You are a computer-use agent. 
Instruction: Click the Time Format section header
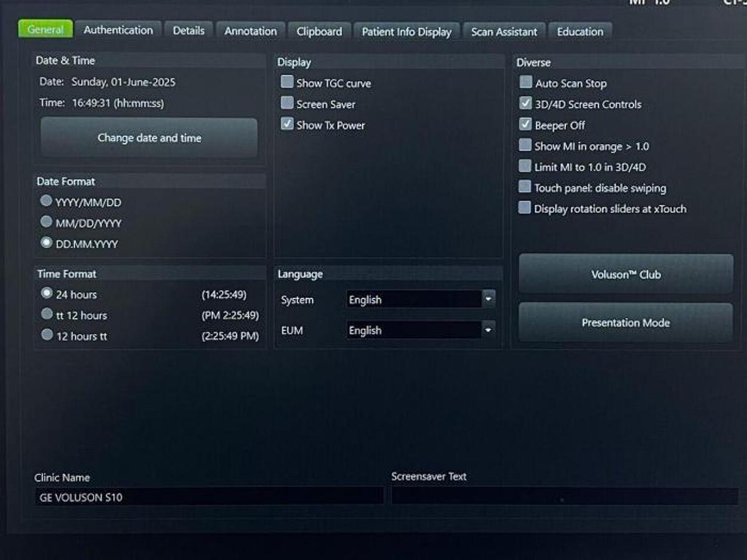tap(67, 274)
